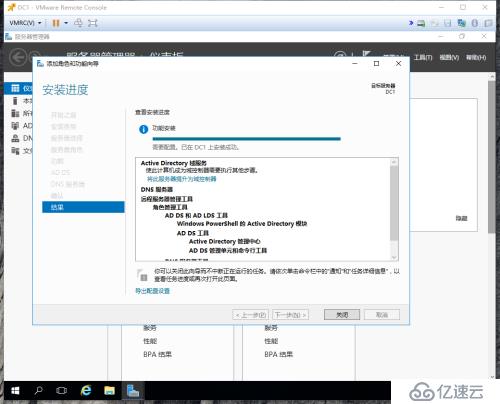The image size is (500, 404).
Task: Select the All Servers item in the sidebar
Action: coord(19,113)
